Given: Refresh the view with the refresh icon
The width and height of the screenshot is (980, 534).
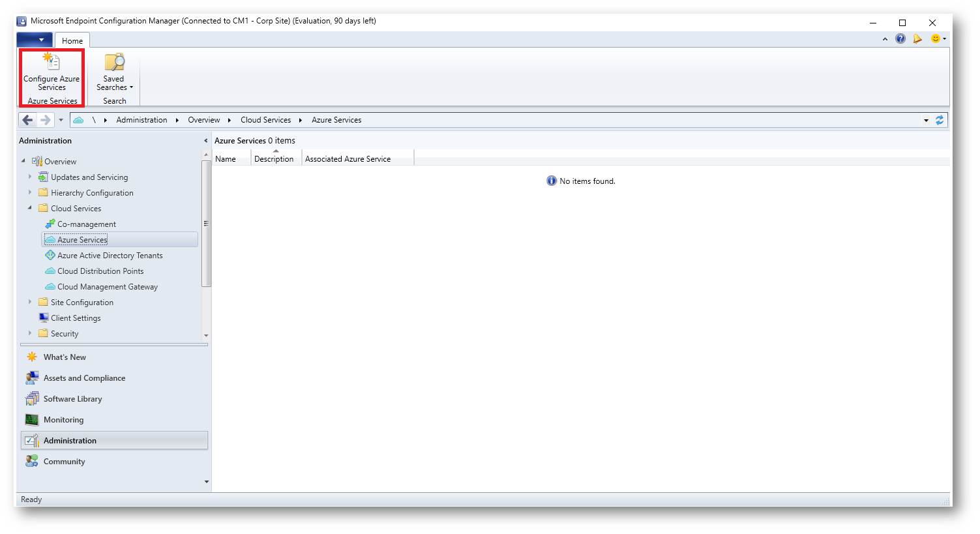Looking at the screenshot, I should pos(940,120).
